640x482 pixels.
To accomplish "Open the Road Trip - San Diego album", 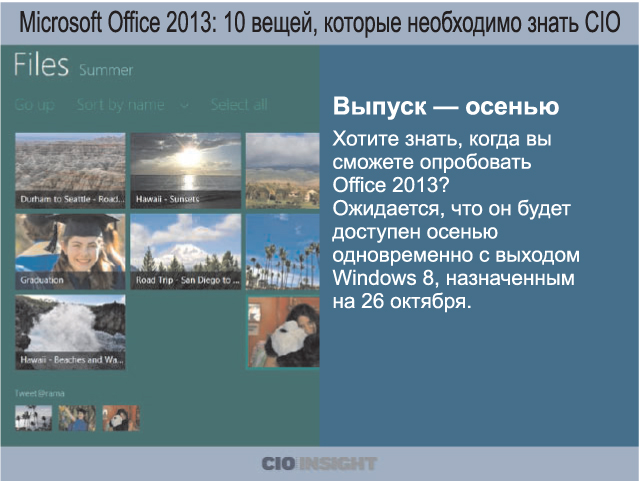I will click(x=186, y=252).
